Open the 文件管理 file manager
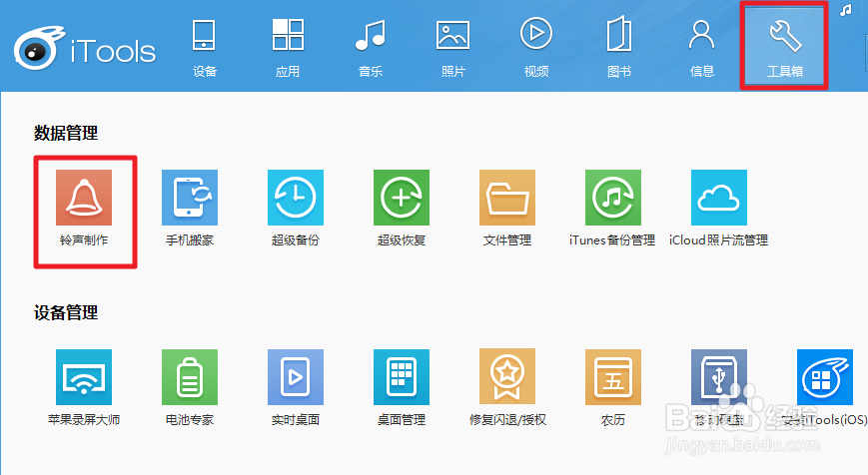868x475 pixels. (507, 198)
